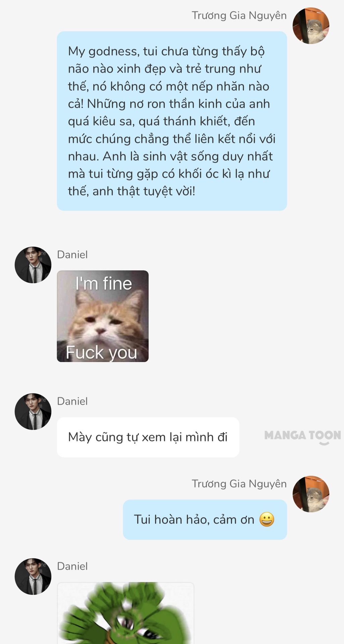Tap 'Trương Gia Nguyên' name above short reply

pos(239,484)
